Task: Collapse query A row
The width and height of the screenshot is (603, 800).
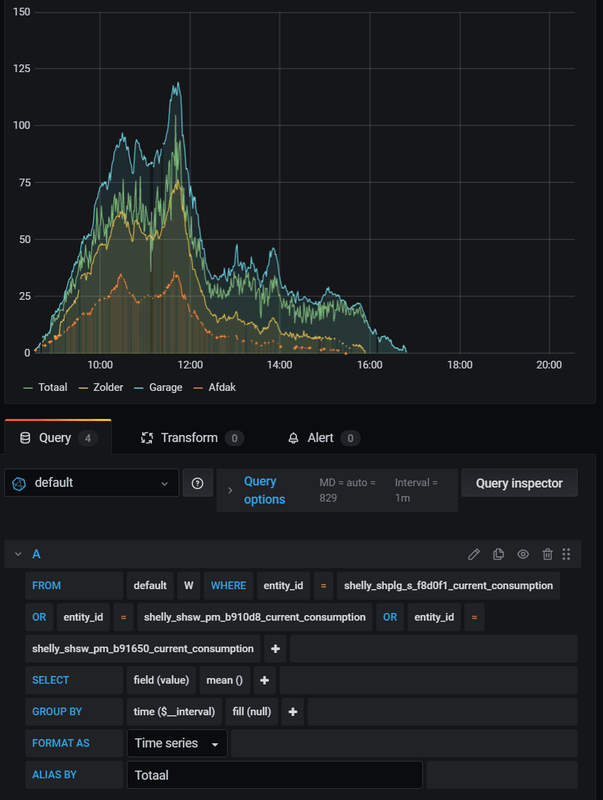Action: 18,554
